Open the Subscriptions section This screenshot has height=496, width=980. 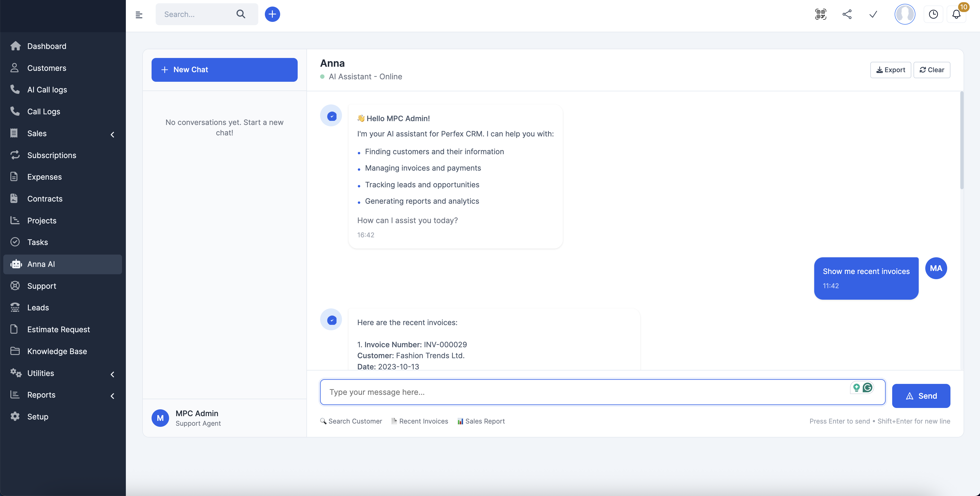pyautogui.click(x=52, y=155)
